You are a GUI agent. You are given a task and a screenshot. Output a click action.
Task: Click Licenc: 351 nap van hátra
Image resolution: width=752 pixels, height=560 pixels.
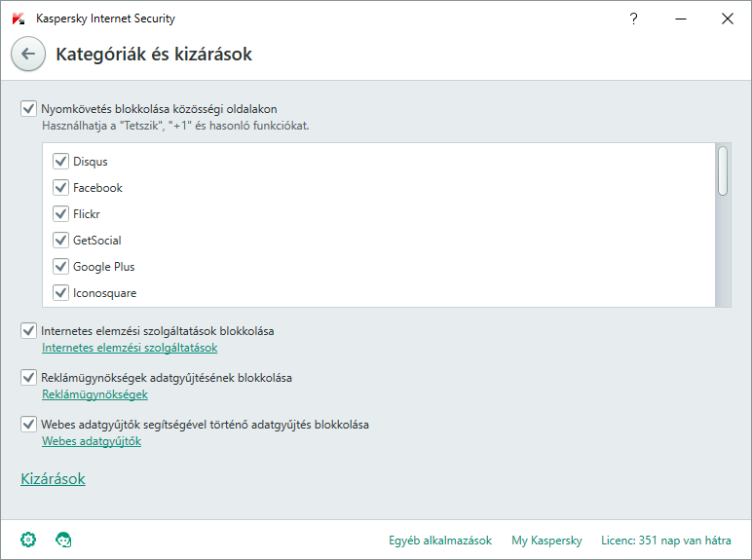click(666, 541)
